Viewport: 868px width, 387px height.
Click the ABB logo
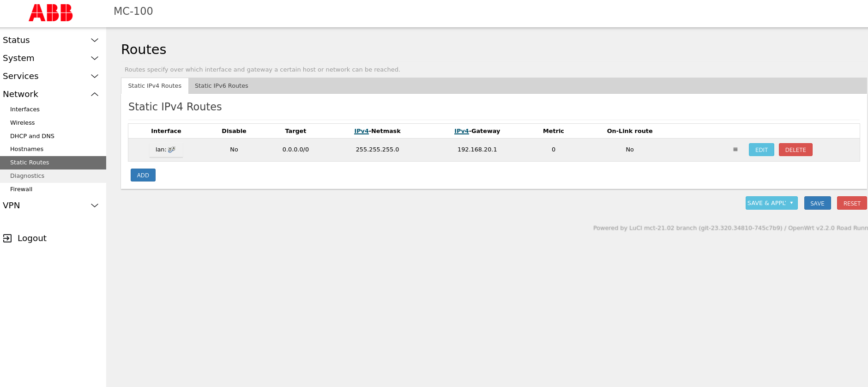pos(51,13)
